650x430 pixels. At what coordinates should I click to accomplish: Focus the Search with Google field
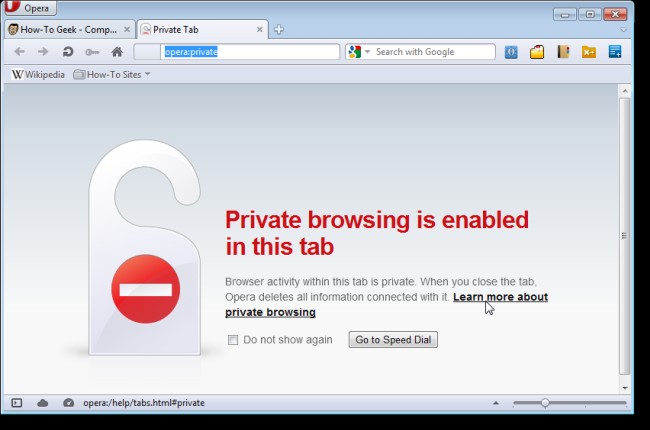tap(434, 52)
